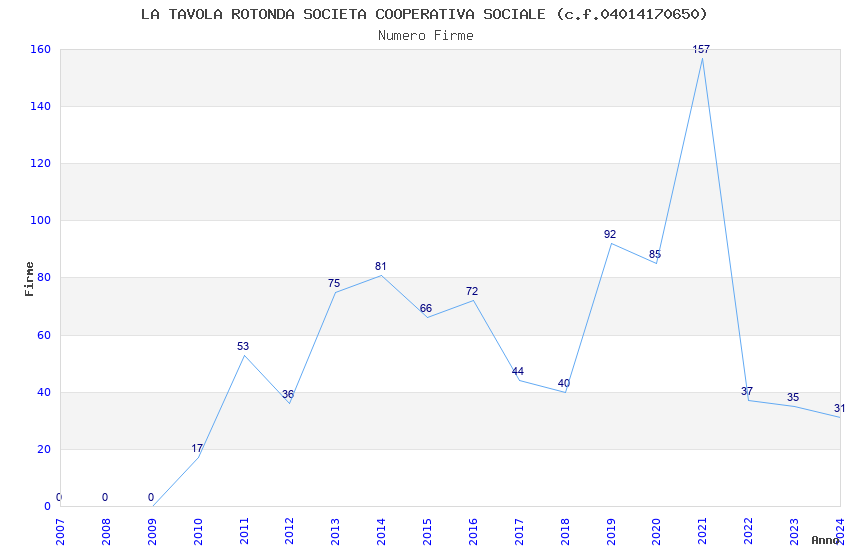Click the data label 66

click(x=426, y=308)
